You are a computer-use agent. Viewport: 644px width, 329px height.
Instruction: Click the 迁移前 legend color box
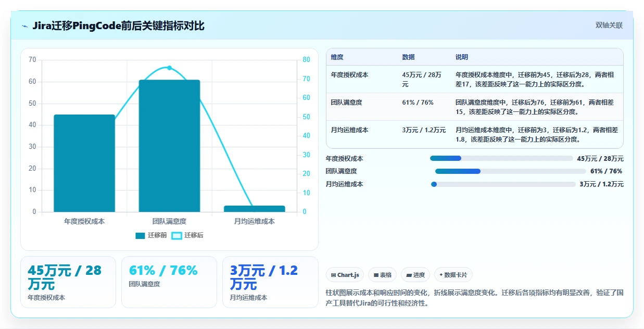tap(140, 236)
